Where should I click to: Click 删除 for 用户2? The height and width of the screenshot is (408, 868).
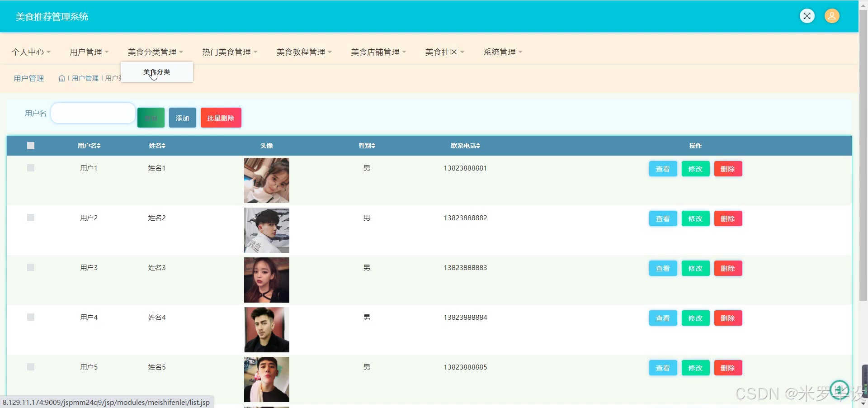coord(728,218)
